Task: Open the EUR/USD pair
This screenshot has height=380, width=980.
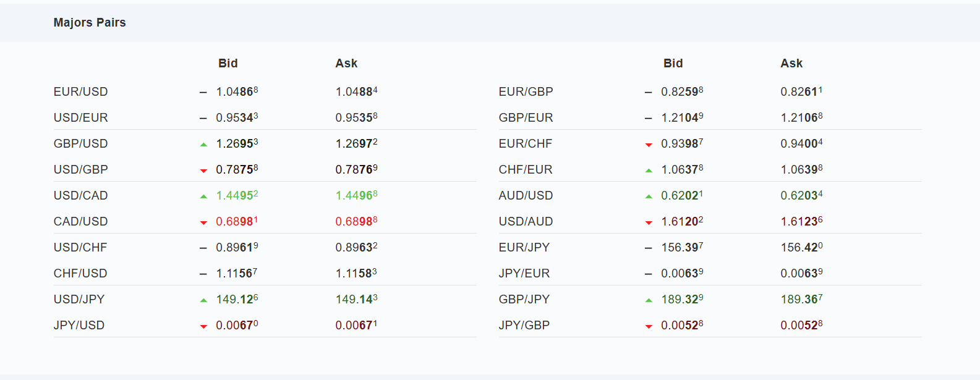Action: [80, 91]
